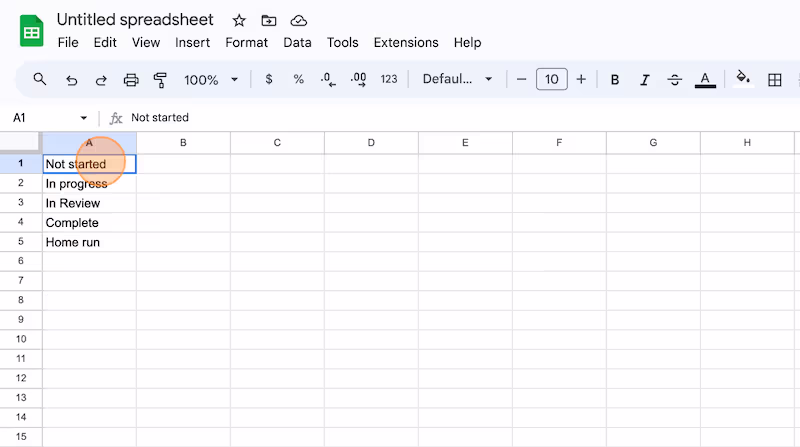Open the text color picker
Image resolution: width=800 pixels, height=447 pixels.
click(705, 80)
